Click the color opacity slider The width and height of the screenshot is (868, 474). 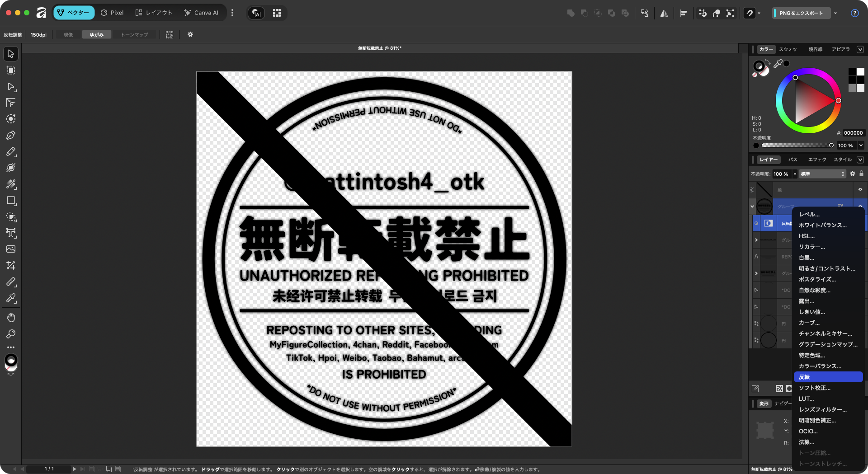[797, 145]
